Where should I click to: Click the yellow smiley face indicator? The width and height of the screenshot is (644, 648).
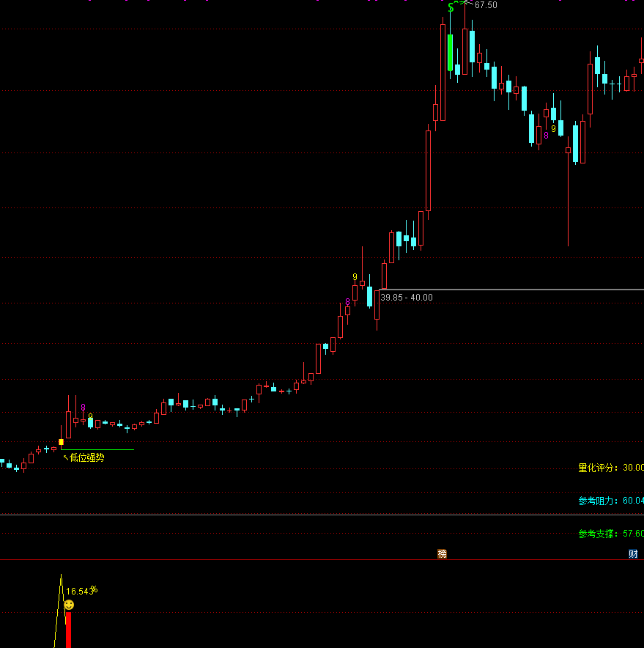[69, 605]
